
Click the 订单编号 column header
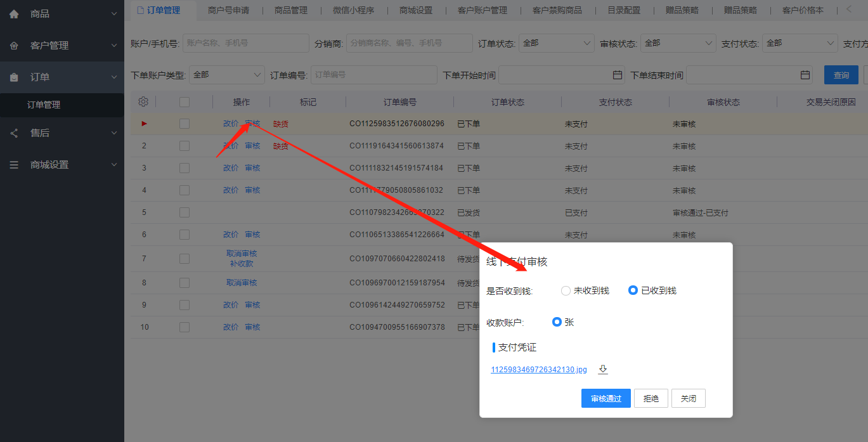(x=400, y=102)
